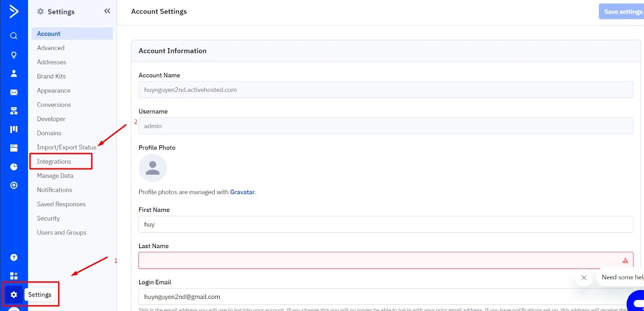
Task: Open the Deals pipeline board icon
Action: 14,129
